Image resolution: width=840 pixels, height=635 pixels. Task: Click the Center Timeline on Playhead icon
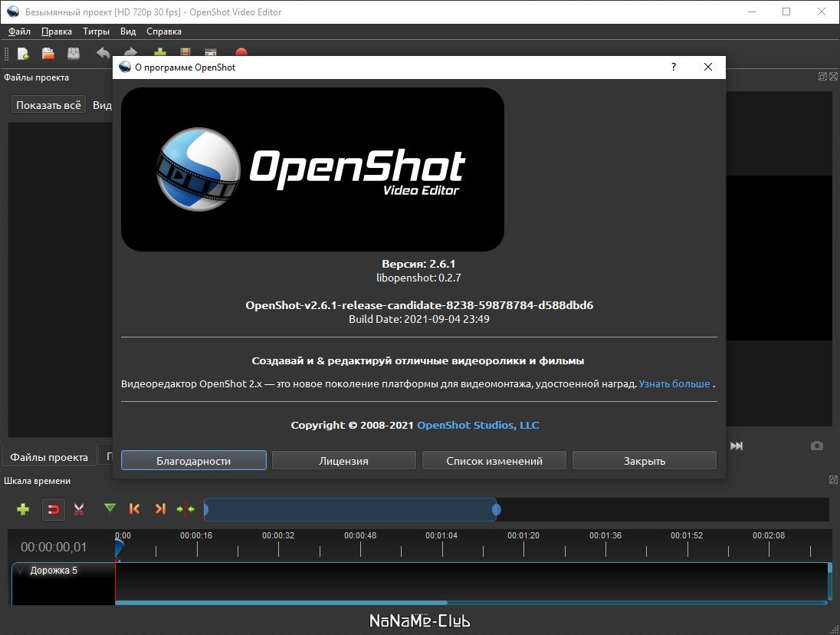pyautogui.click(x=185, y=508)
